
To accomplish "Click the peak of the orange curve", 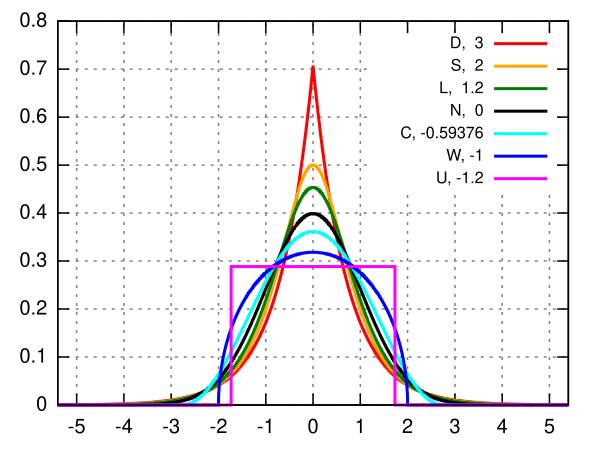I will pos(313,164).
